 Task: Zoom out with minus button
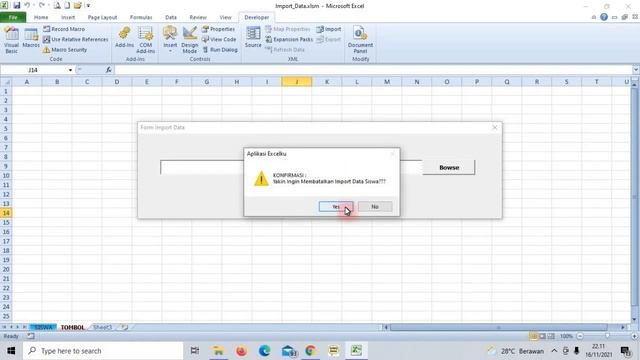click(580, 336)
